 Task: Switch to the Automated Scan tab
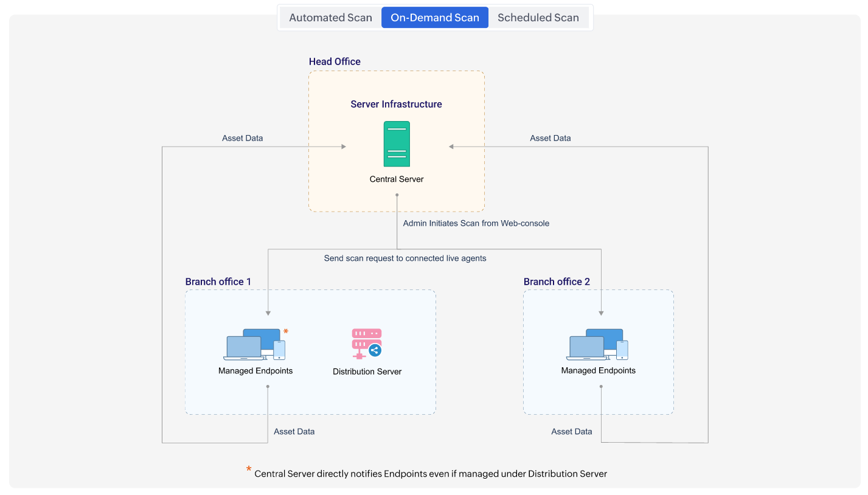tap(330, 17)
